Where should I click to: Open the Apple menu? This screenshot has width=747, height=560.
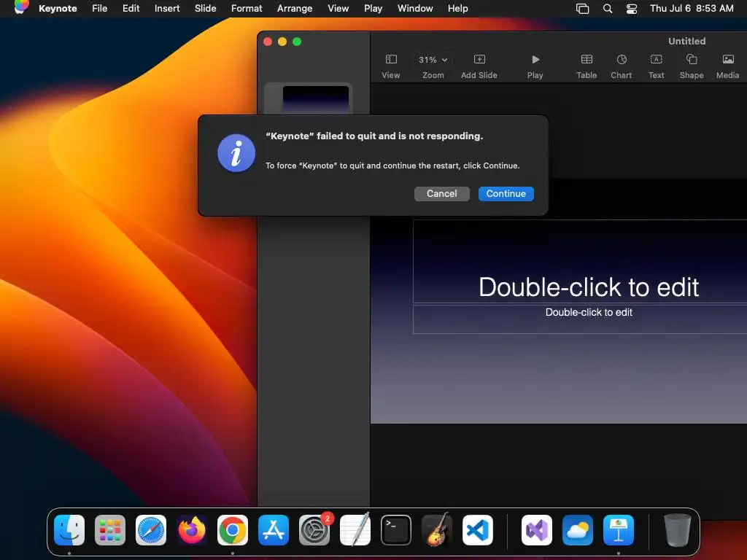[21, 7]
